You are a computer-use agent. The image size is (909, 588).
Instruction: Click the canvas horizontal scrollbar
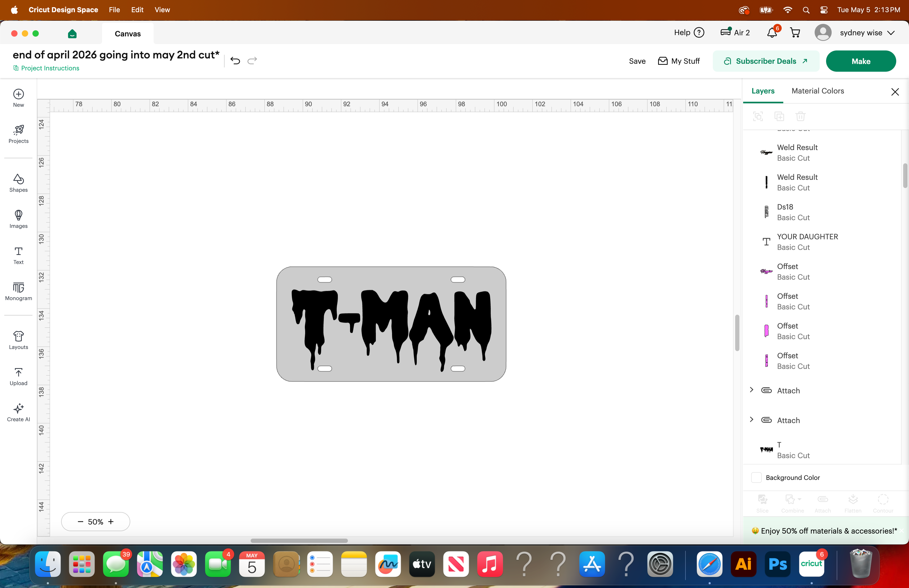tap(299, 541)
